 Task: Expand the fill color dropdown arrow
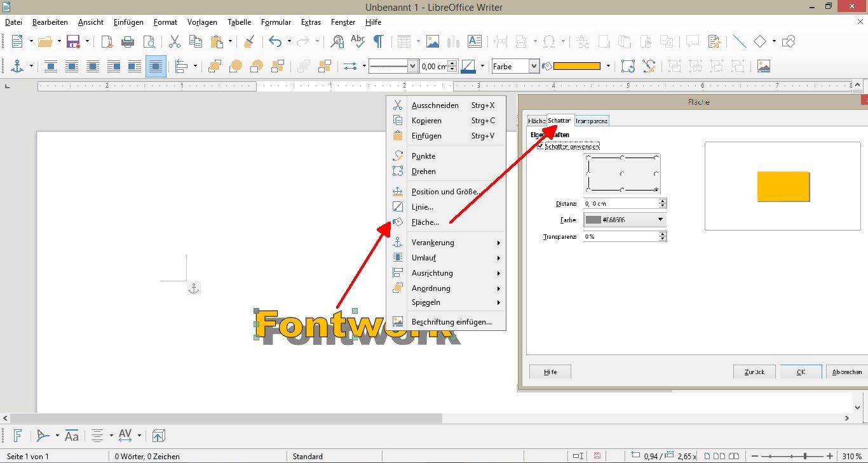[608, 66]
